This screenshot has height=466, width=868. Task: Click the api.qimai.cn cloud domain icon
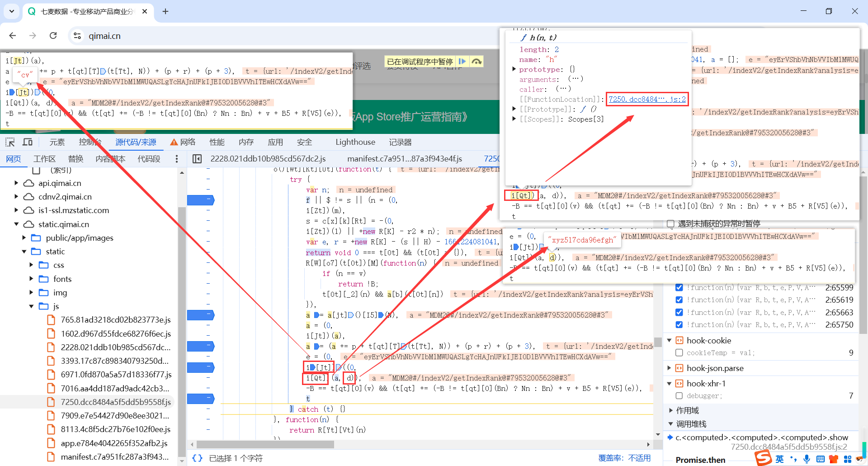tap(29, 183)
